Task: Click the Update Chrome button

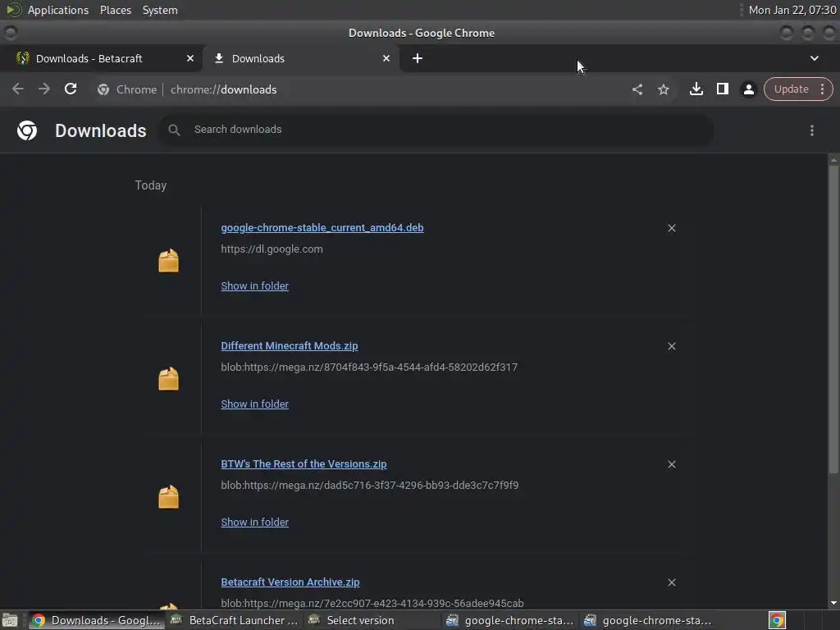Action: coord(792,89)
